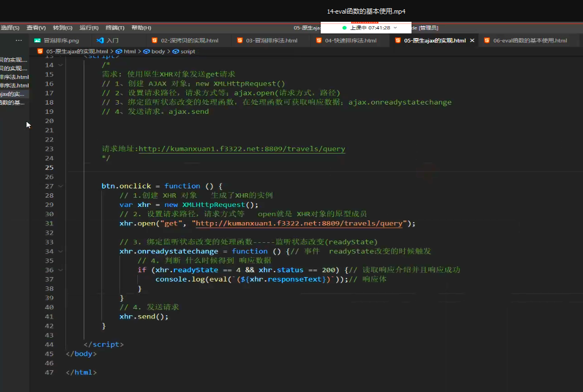Click ajax.onreadystatechange in the line 18 comment
The height and width of the screenshot is (392, 583).
400,102
